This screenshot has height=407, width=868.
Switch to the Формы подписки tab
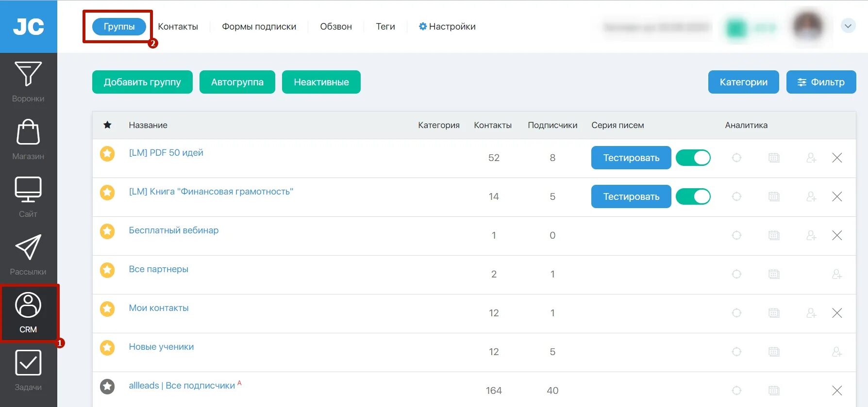(x=259, y=26)
